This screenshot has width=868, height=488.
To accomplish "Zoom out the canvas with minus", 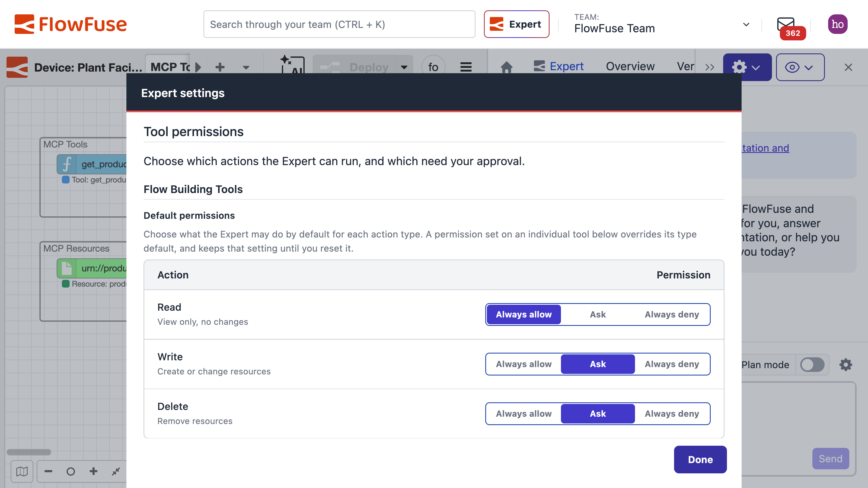I will (x=48, y=471).
